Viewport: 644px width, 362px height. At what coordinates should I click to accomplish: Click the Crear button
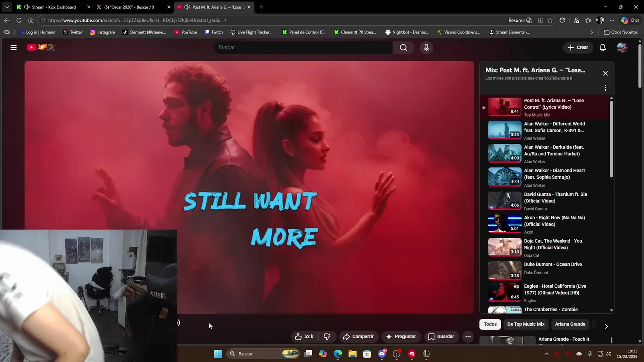577,47
